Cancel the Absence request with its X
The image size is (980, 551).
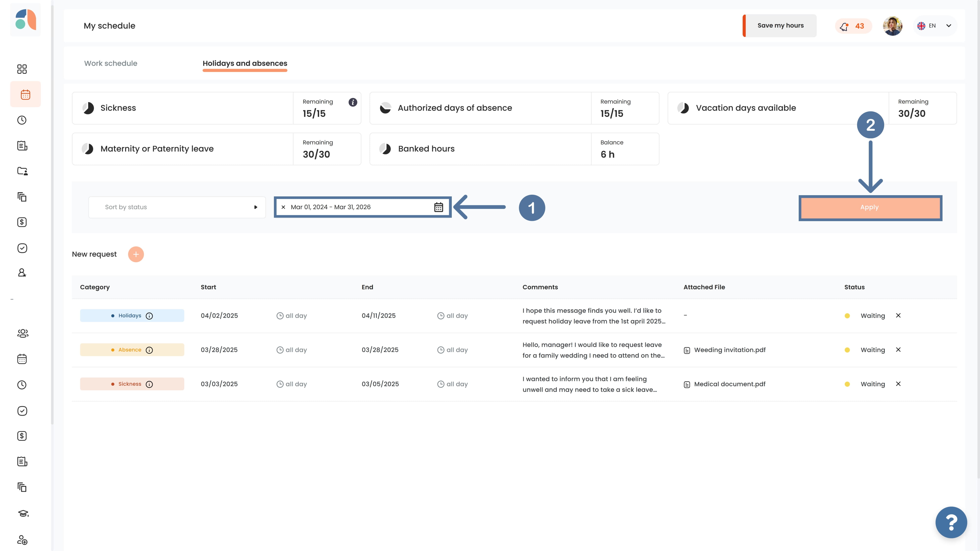click(898, 350)
